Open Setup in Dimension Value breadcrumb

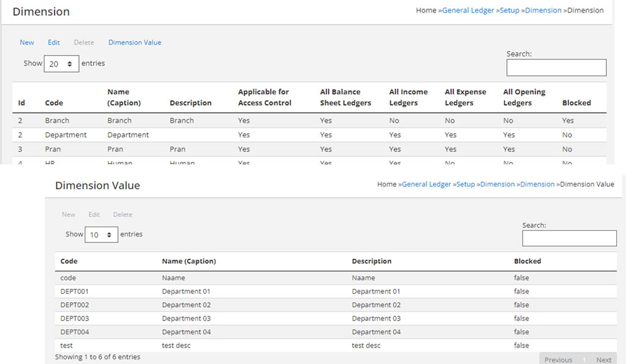point(465,184)
